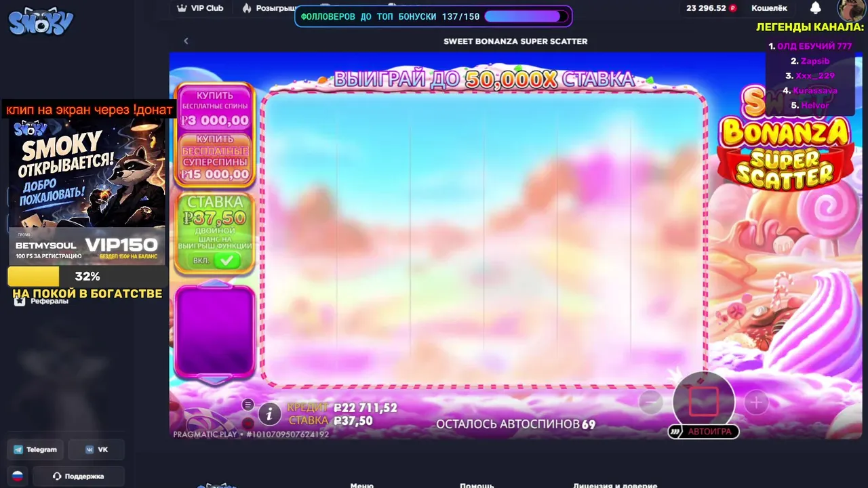Open the Розыгрыши fire tab

[x=269, y=8]
